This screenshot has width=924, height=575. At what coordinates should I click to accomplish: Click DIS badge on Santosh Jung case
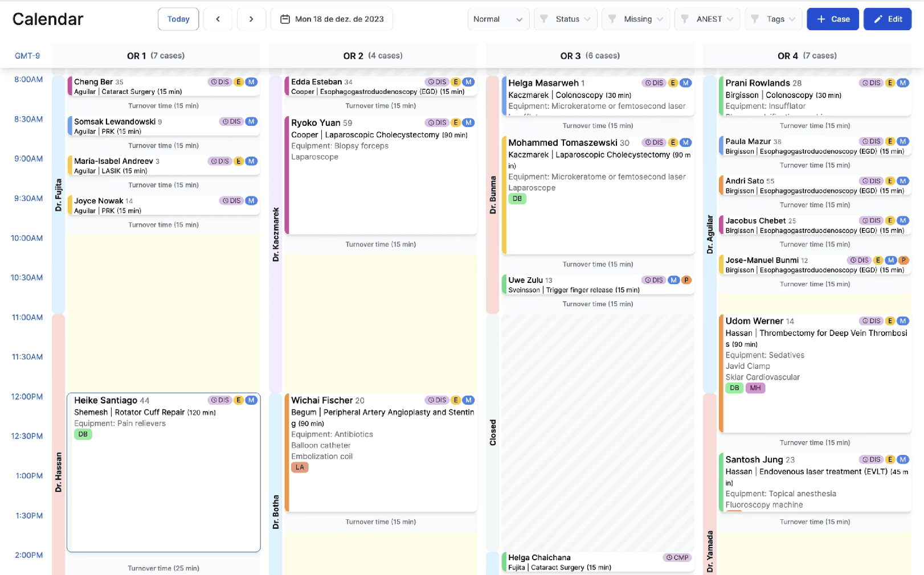point(871,459)
